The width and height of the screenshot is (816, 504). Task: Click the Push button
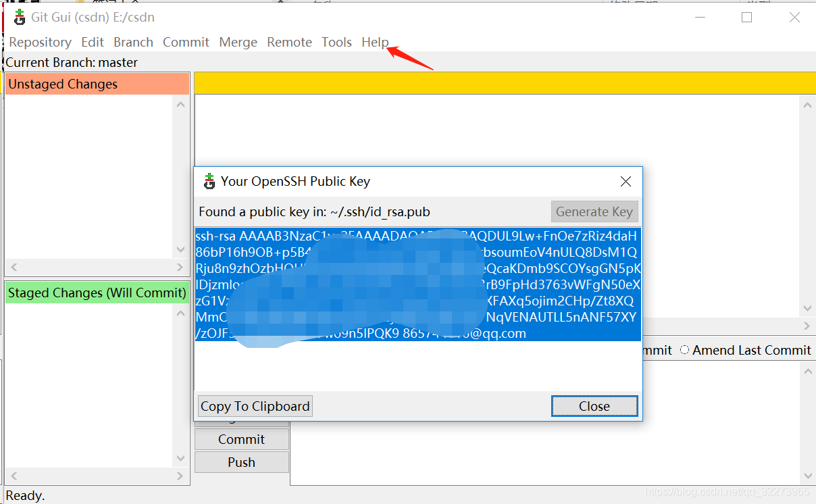click(x=242, y=462)
